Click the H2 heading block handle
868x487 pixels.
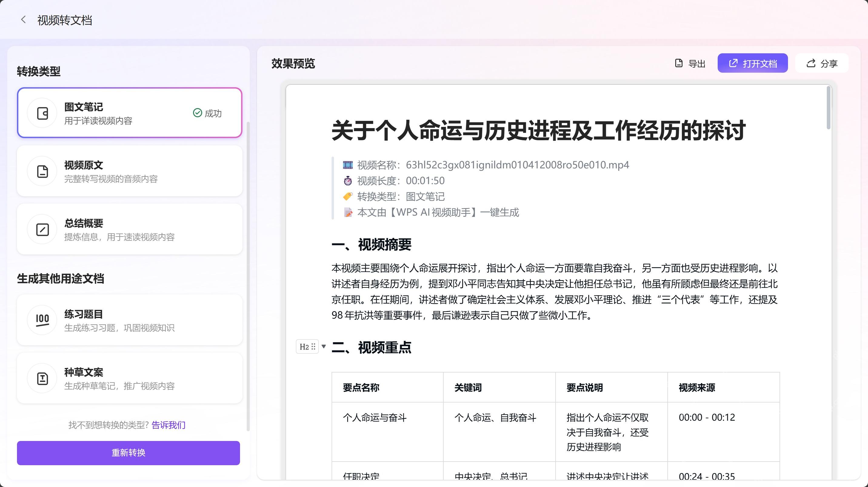pyautogui.click(x=307, y=346)
